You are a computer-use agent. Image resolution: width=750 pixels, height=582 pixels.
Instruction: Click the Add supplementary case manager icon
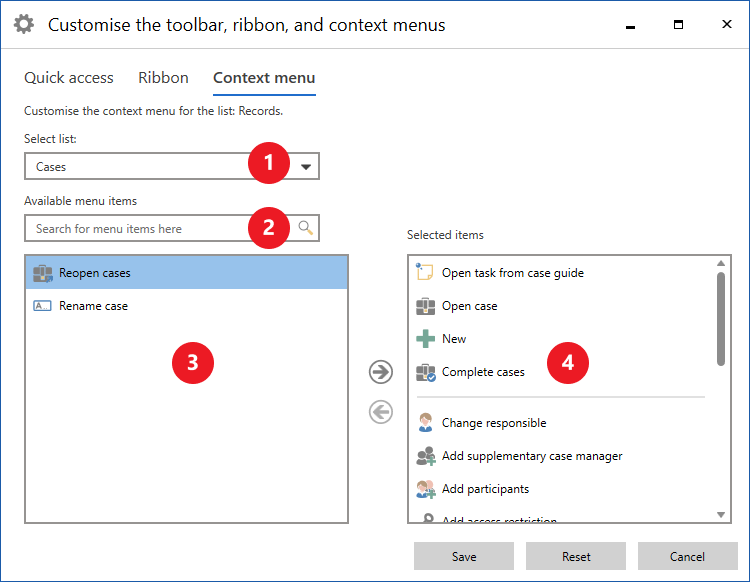click(426, 456)
